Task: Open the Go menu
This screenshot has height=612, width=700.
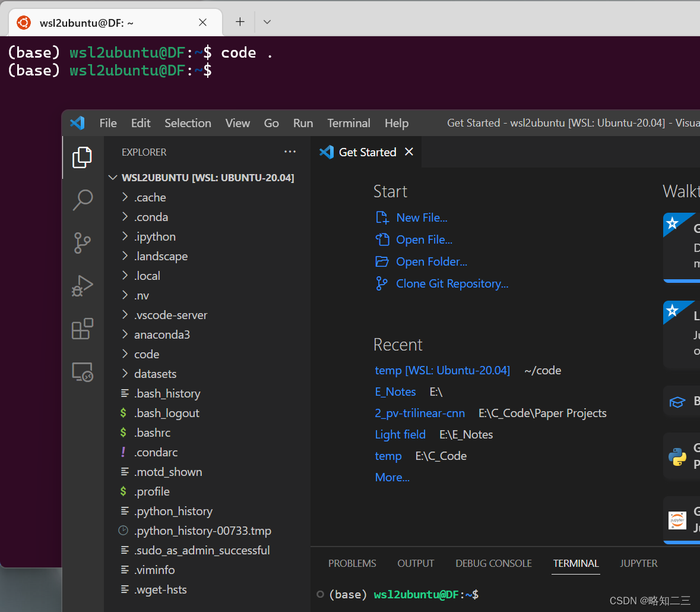Action: coord(271,123)
